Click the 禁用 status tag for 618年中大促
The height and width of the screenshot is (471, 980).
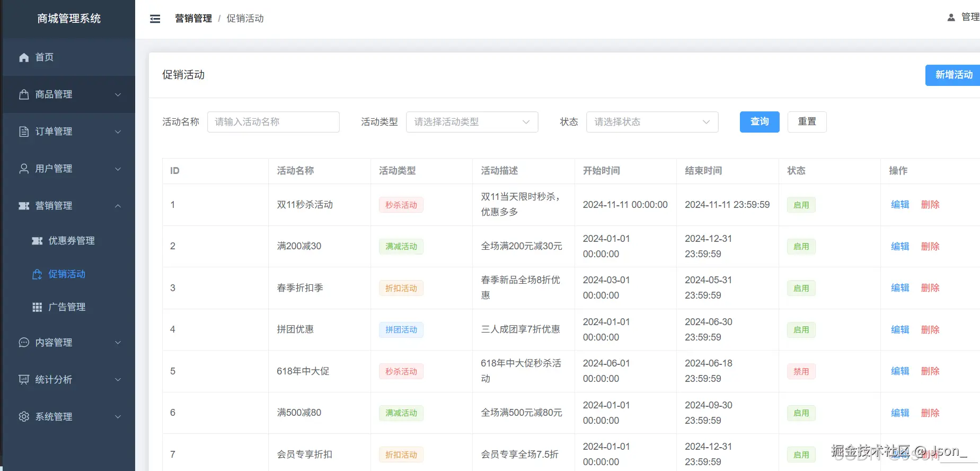point(801,372)
